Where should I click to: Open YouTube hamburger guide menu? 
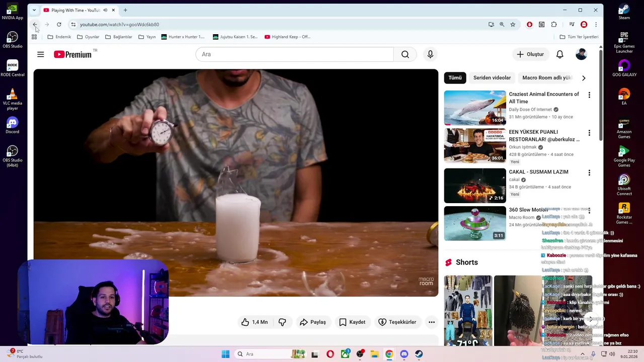(x=41, y=54)
